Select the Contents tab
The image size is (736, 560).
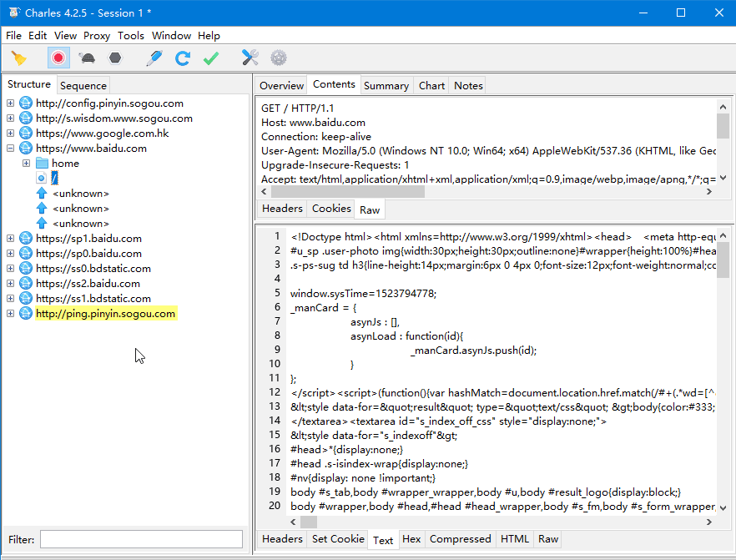tap(334, 84)
